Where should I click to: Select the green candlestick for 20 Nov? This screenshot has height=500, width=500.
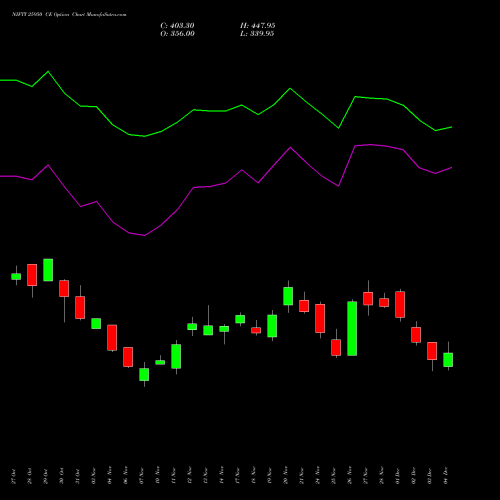click(x=288, y=296)
